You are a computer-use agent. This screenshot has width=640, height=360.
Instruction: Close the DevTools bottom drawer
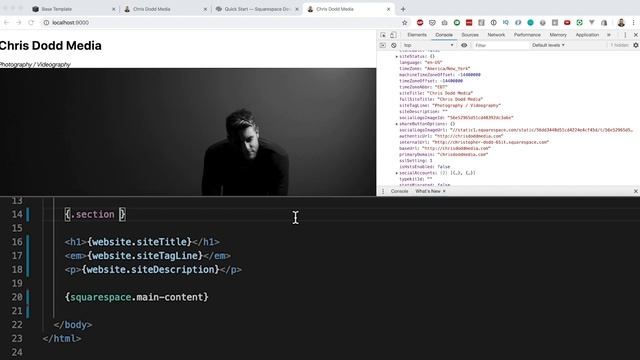pos(636,191)
